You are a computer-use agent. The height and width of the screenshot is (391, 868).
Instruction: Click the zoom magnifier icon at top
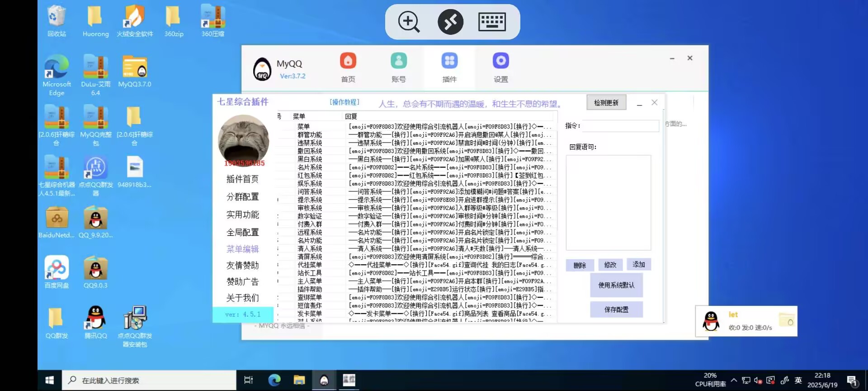point(409,22)
